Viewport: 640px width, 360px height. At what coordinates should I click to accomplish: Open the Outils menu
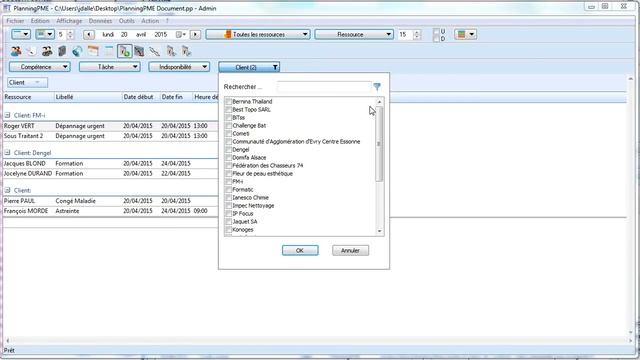[127, 21]
